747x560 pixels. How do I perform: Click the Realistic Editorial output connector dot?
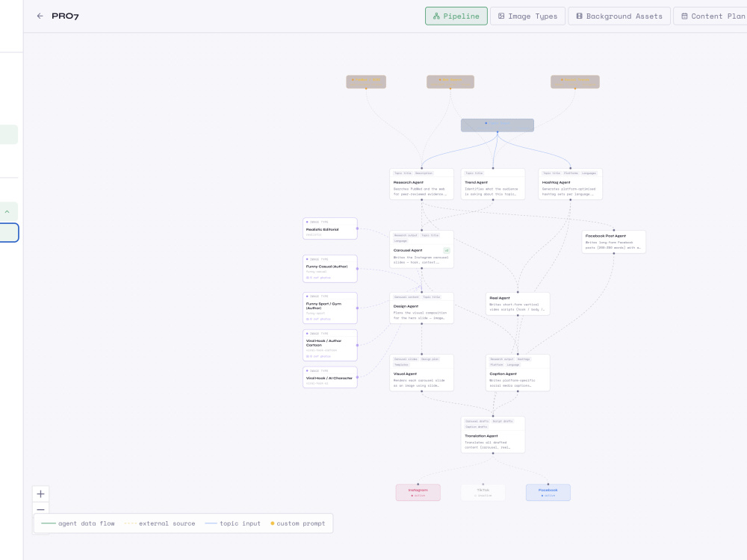(357, 228)
